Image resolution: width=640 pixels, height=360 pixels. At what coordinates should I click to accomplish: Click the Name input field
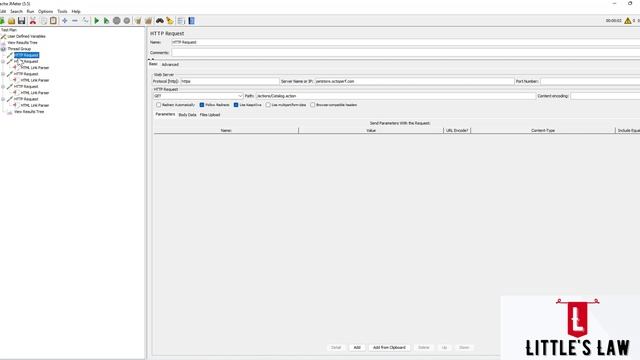pyautogui.click(x=406, y=42)
